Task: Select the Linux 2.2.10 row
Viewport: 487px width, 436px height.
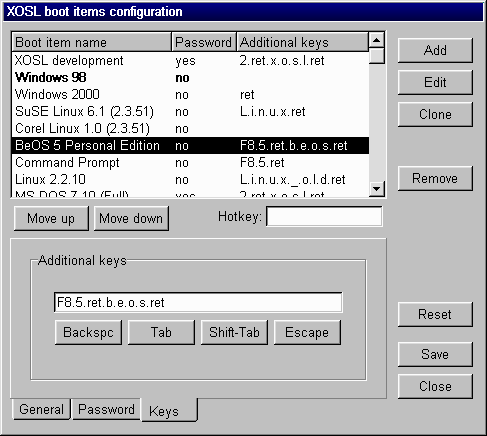Action: pos(190,180)
